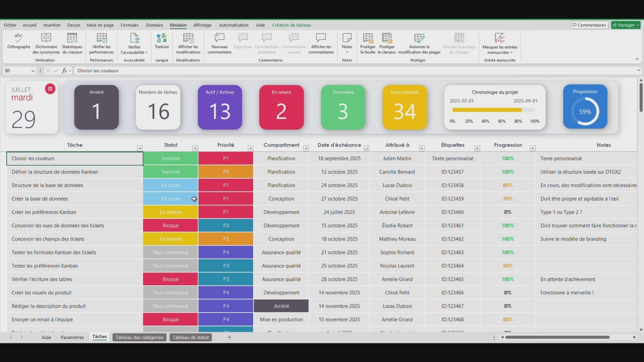Click Vérifier l'accessibilité icon

pyautogui.click(x=135, y=38)
